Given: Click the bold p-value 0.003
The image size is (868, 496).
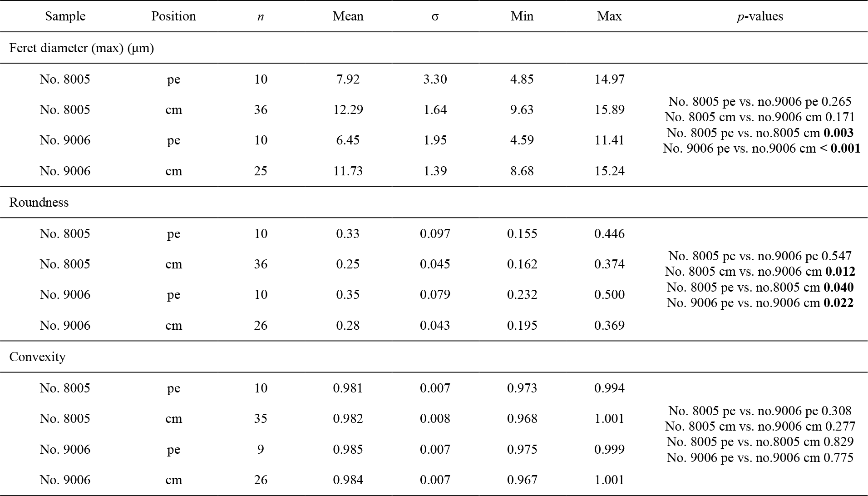Looking at the screenshot, I should (838, 133).
